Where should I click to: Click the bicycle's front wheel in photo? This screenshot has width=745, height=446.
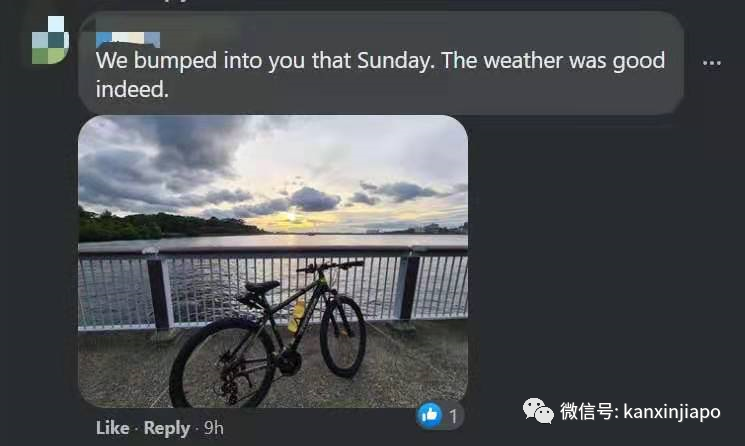pos(343,336)
